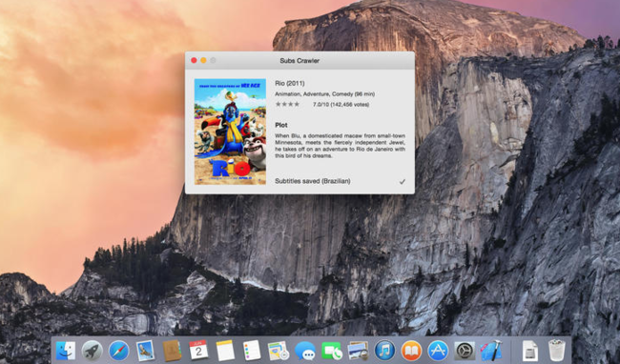Open yellow Notes icon in dock
Screen dimensions: 620x364
tap(225, 350)
